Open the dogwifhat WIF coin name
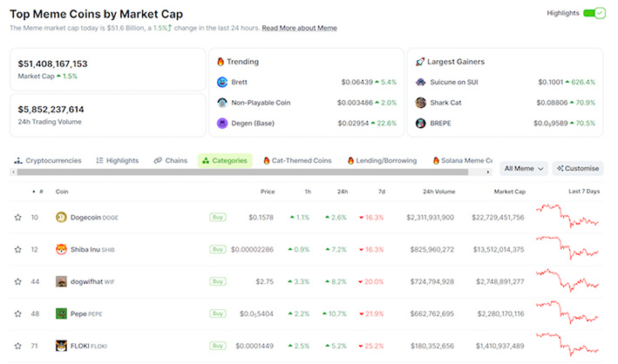This screenshot has height=364, width=618. [x=92, y=281]
